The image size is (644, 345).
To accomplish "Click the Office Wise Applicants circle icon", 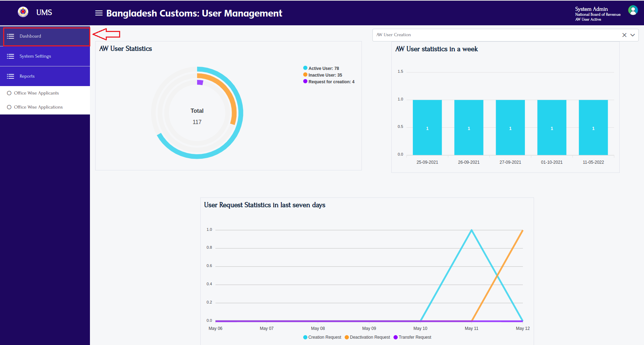I will coord(9,93).
